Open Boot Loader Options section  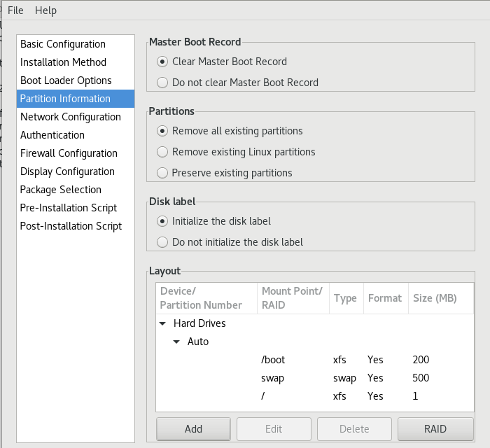pos(76,80)
